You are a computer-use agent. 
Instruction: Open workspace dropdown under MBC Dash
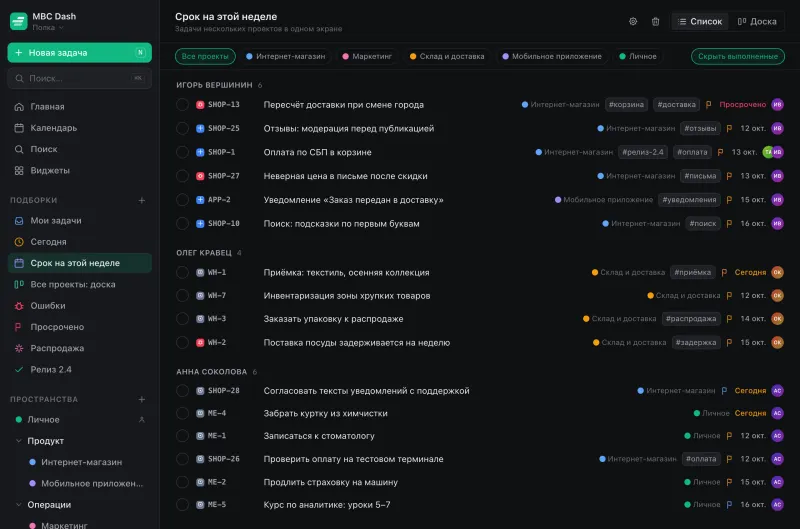(x=48, y=28)
